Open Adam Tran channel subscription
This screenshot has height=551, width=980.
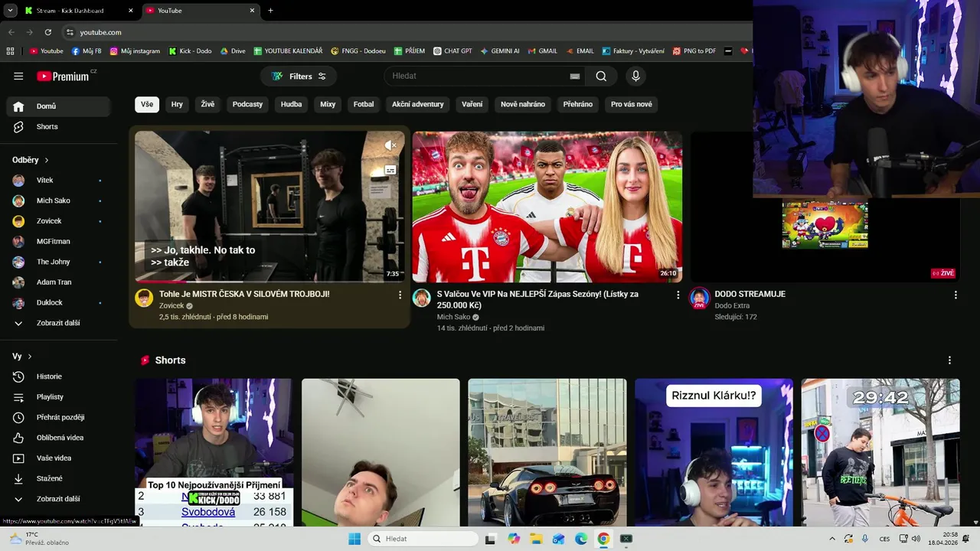click(x=59, y=282)
